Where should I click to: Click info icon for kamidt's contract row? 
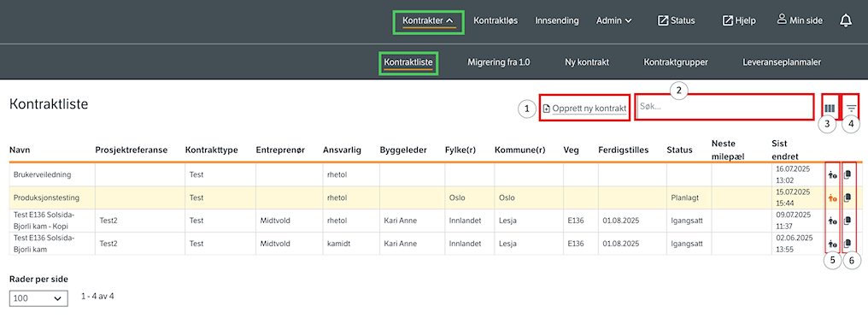pyautogui.click(x=832, y=244)
